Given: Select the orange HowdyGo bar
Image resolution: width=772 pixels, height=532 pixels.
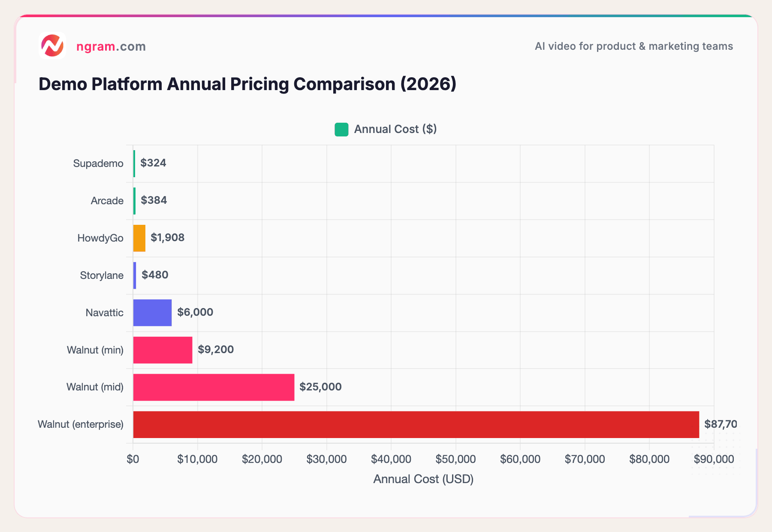Looking at the screenshot, I should (x=139, y=238).
